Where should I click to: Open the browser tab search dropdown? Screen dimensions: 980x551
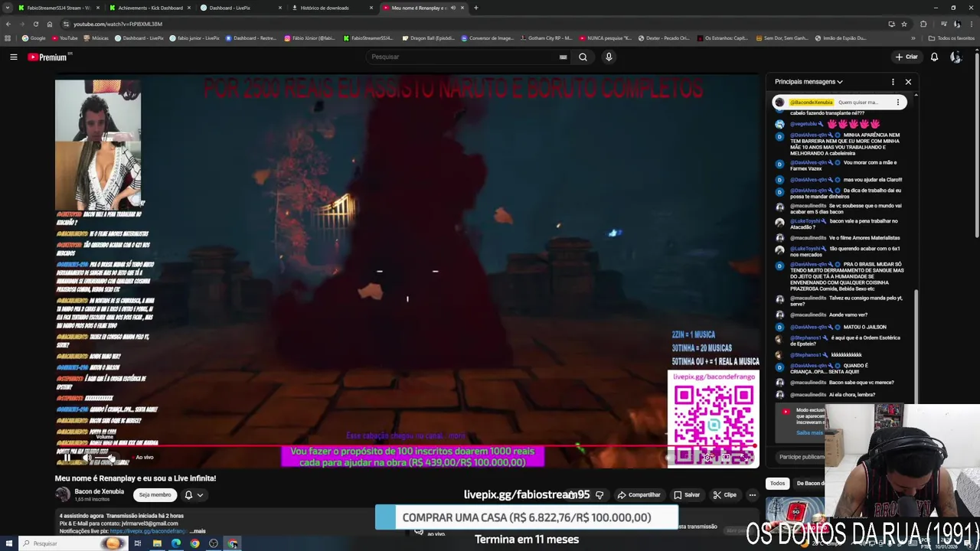(x=8, y=8)
